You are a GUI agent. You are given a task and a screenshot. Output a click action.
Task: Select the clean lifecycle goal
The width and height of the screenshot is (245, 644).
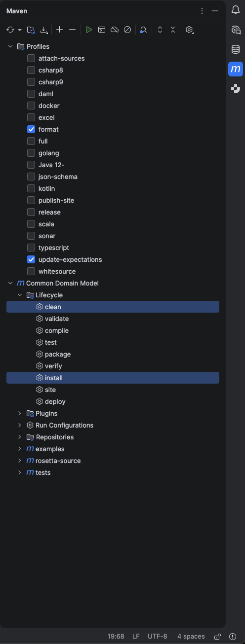pyautogui.click(x=113, y=307)
